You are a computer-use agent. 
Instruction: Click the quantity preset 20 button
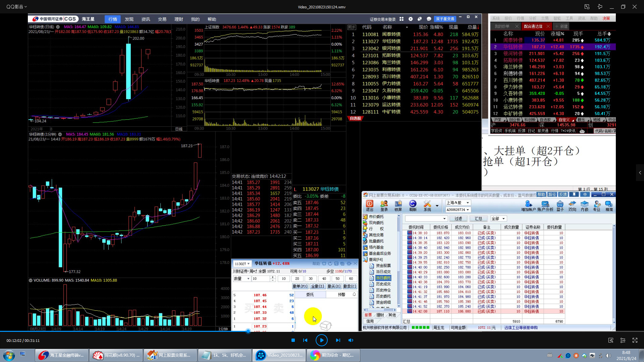(x=297, y=279)
